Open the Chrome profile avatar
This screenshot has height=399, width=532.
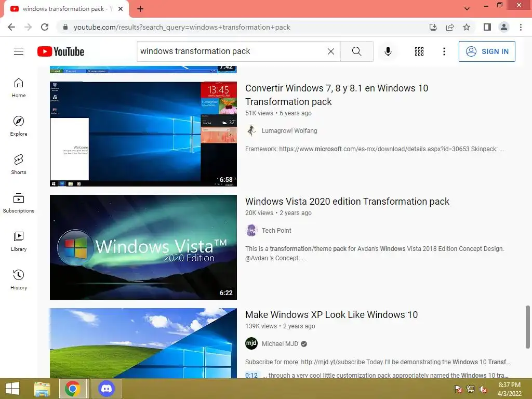coord(504,27)
